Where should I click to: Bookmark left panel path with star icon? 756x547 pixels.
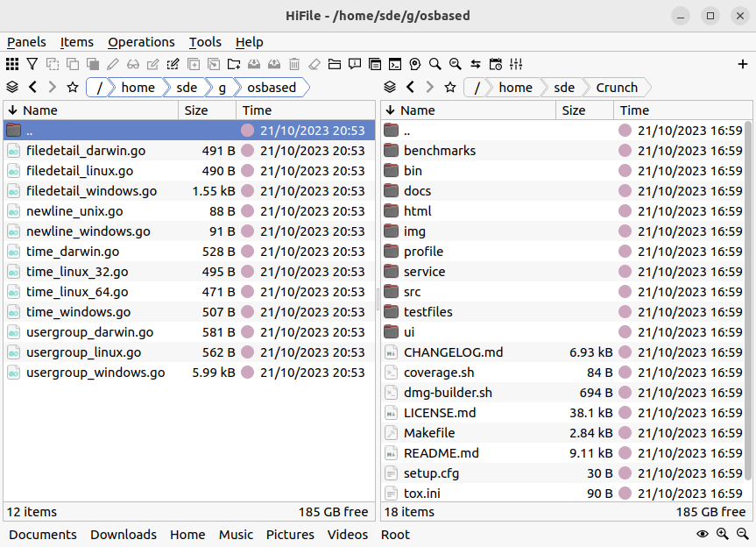(x=73, y=88)
